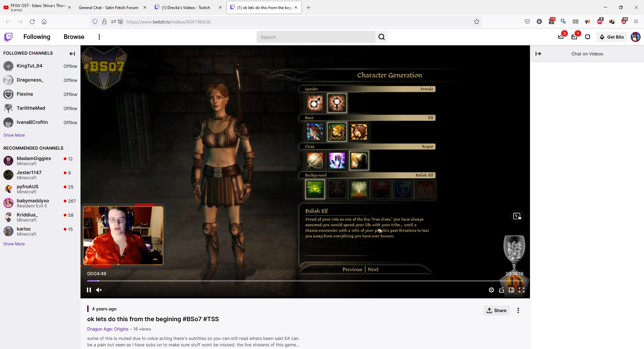Click the Twitch home logo

pyautogui.click(x=8, y=37)
